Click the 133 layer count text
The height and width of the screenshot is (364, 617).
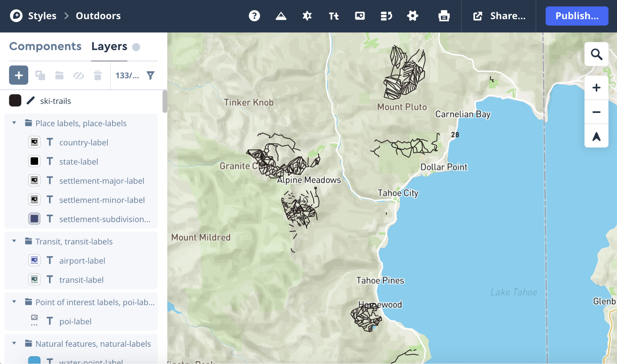(127, 75)
